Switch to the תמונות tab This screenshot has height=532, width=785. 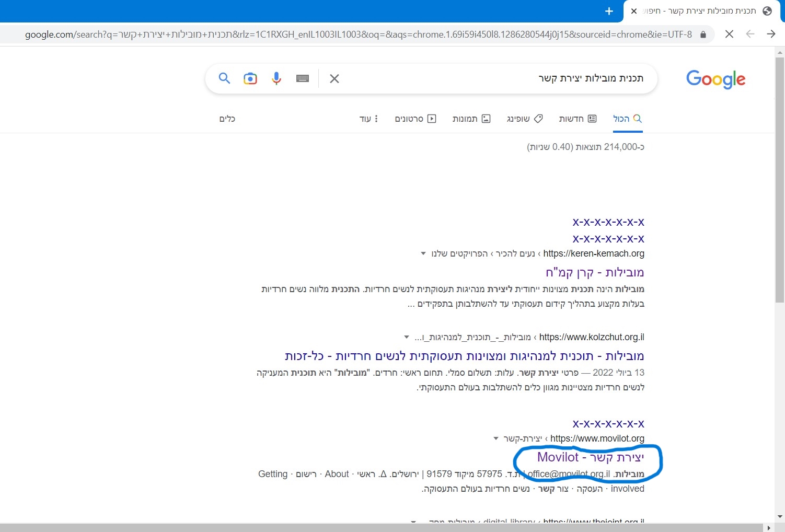pos(471,119)
